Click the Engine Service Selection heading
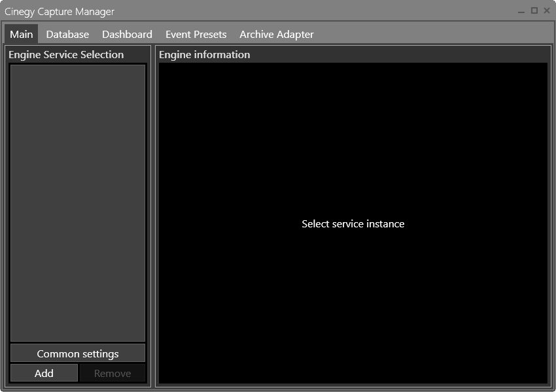This screenshot has height=392, width=556. 66,54
